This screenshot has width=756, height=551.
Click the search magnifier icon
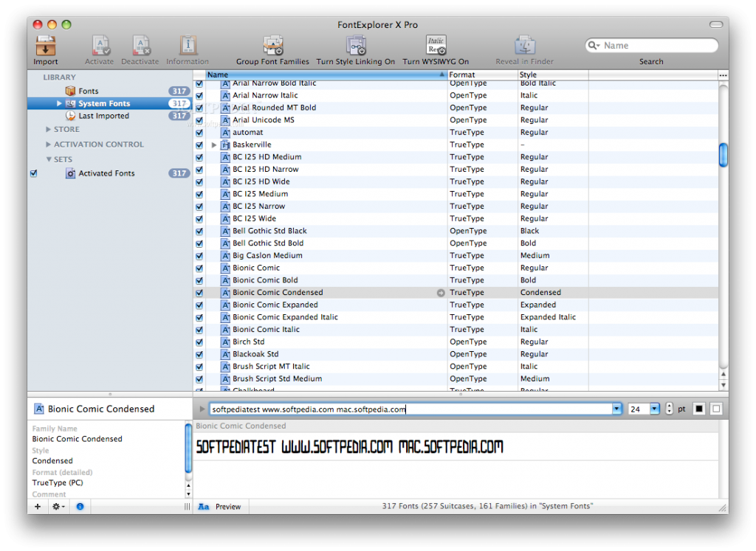pos(594,45)
